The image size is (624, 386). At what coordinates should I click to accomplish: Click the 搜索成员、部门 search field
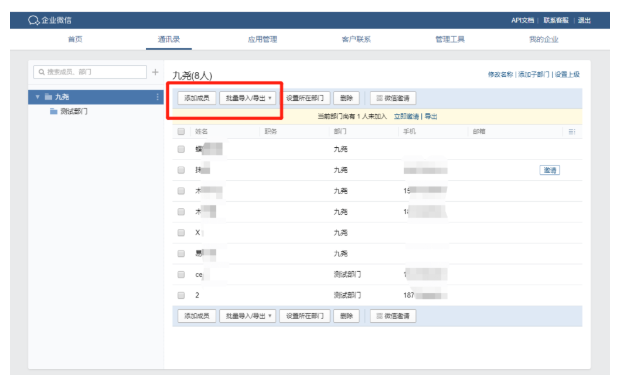click(90, 72)
